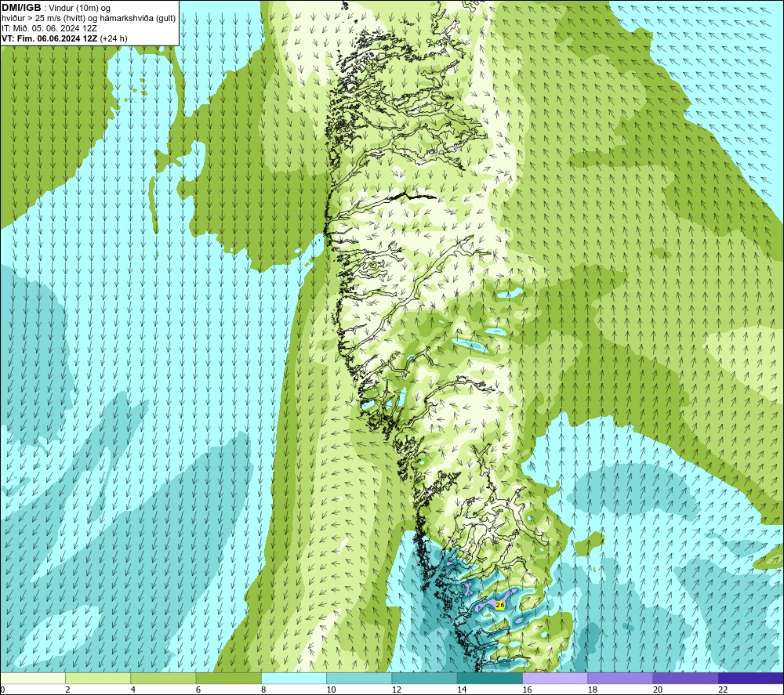
Task: Click legend scale label '16'
Action: (x=527, y=690)
